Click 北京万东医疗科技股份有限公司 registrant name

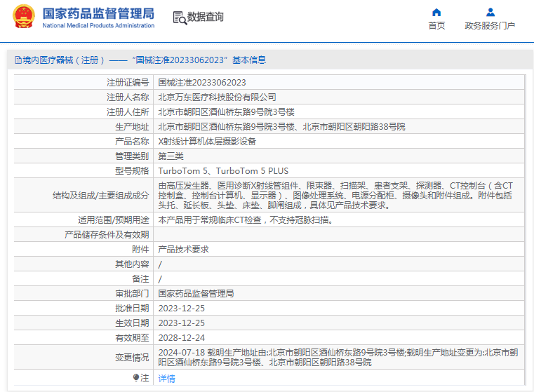[x=217, y=97]
